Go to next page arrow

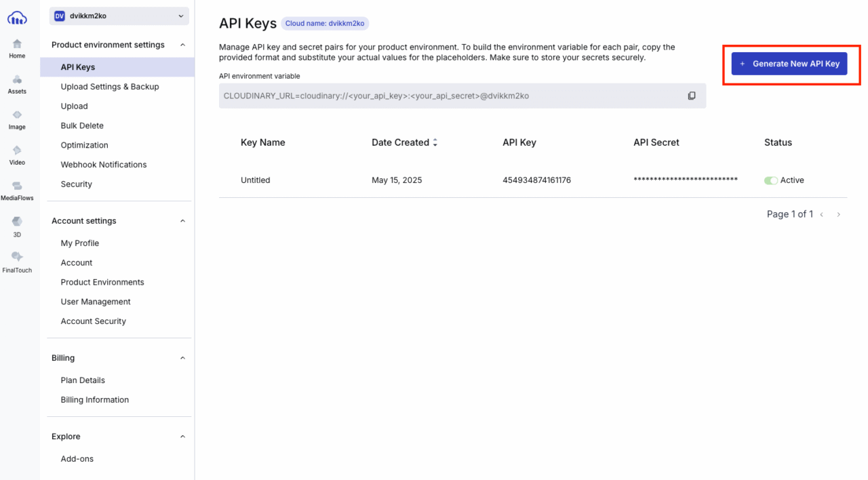(x=839, y=214)
